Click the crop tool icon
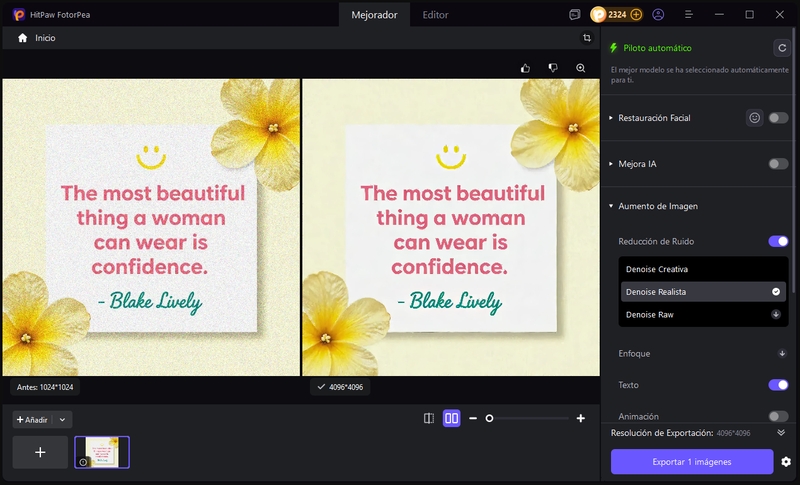Screen dimensions: 800x485 coord(587,38)
